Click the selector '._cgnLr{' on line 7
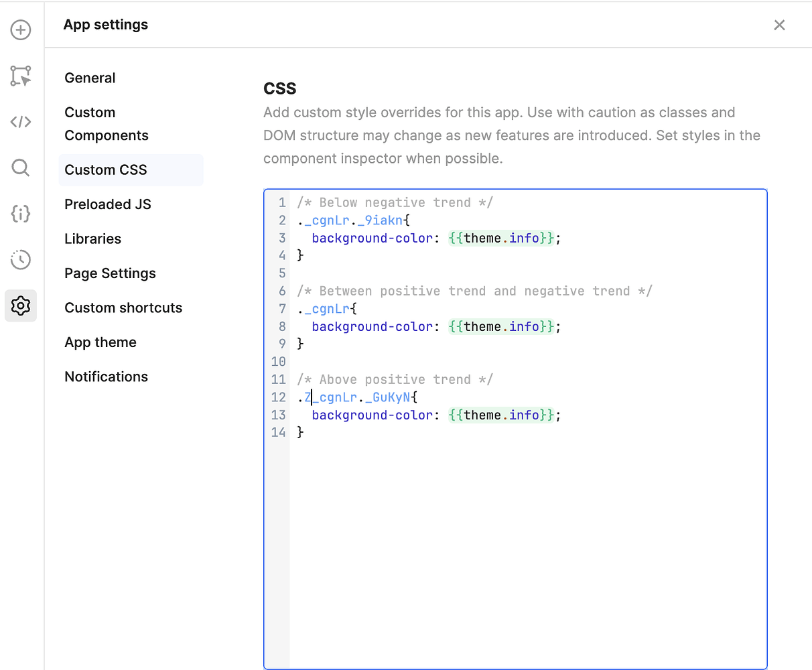 click(x=328, y=309)
